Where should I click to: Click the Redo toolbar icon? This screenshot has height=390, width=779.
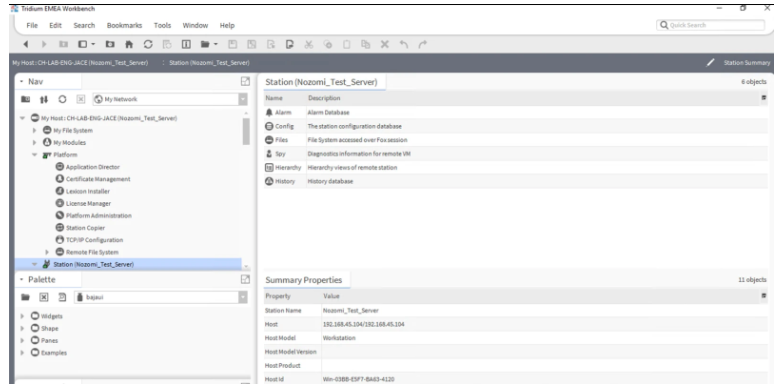click(x=423, y=44)
